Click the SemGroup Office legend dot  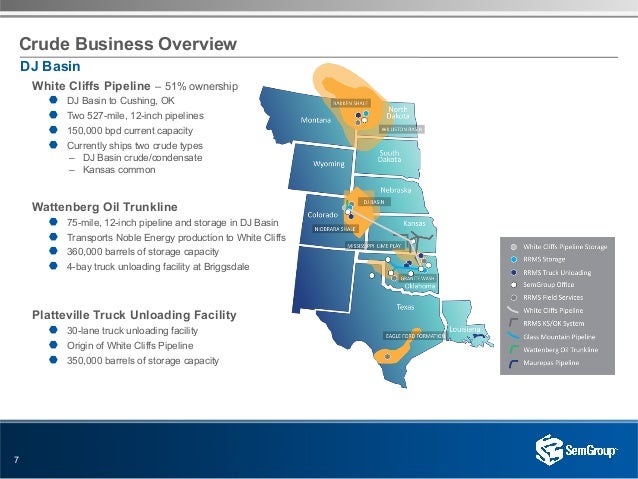(x=514, y=285)
